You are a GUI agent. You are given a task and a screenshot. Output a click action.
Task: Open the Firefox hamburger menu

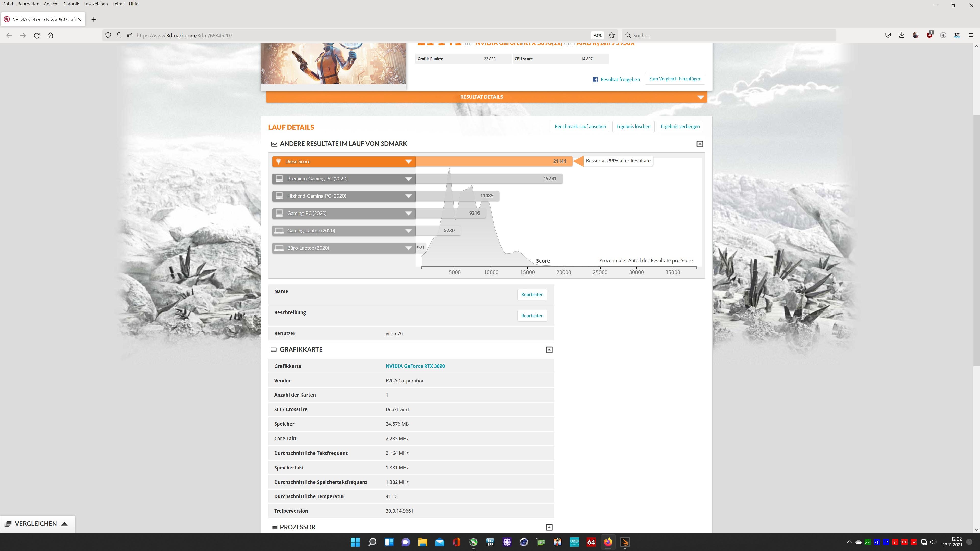click(x=971, y=35)
